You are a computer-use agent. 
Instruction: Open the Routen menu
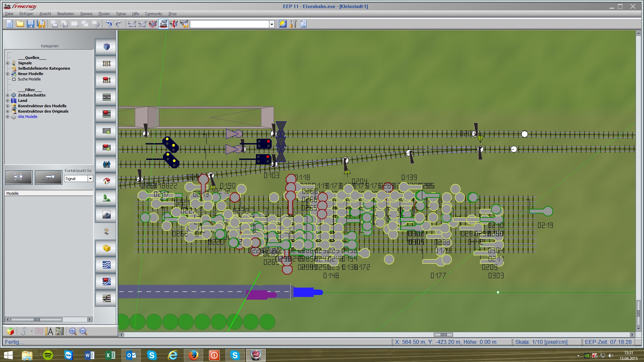click(x=104, y=14)
